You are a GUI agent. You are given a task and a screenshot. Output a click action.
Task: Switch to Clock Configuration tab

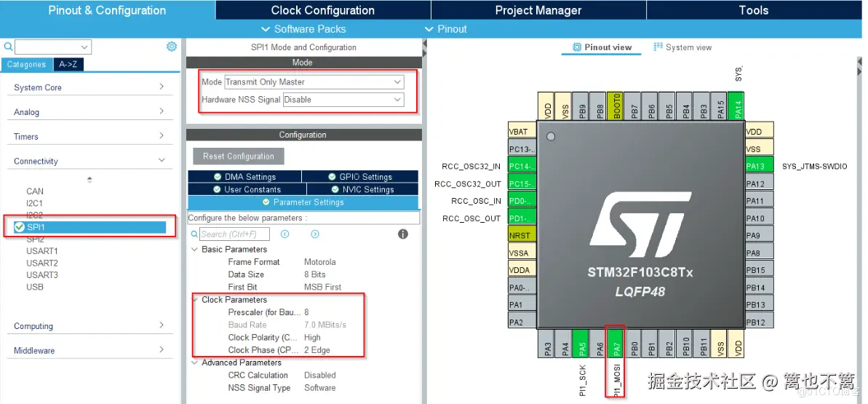[323, 10]
